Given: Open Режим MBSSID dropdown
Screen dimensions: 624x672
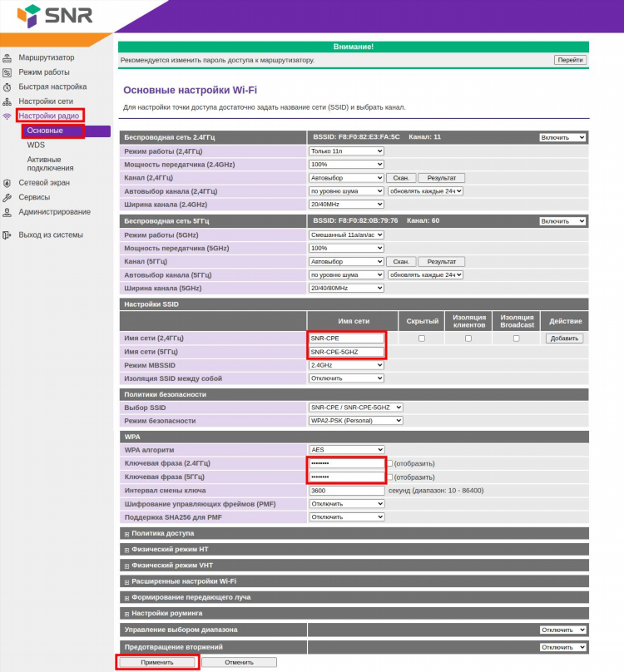Looking at the screenshot, I should [346, 365].
